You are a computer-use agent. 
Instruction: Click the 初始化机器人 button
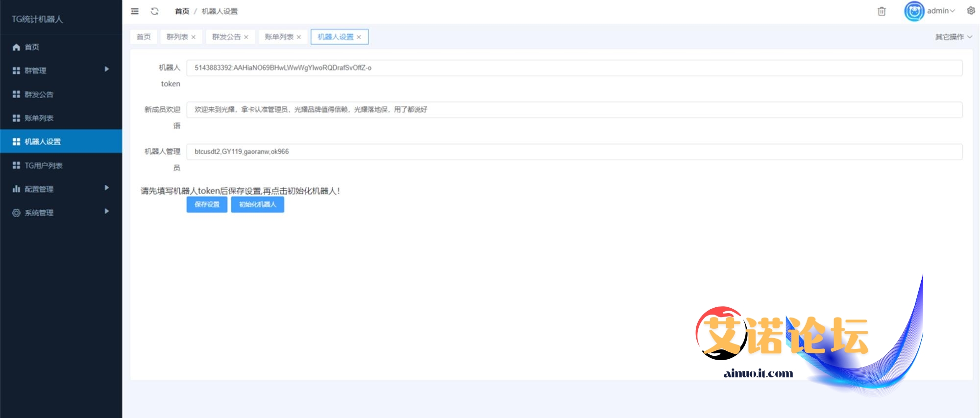coord(257,204)
